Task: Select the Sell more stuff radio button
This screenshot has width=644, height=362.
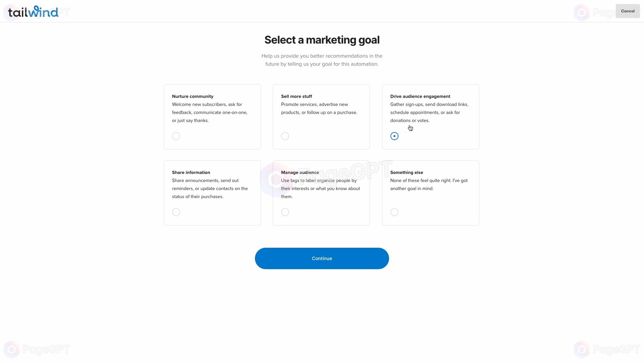Action: click(285, 136)
